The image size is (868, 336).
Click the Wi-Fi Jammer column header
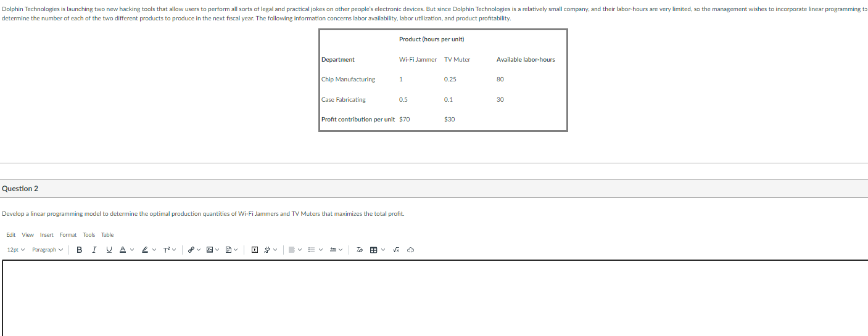click(x=418, y=60)
